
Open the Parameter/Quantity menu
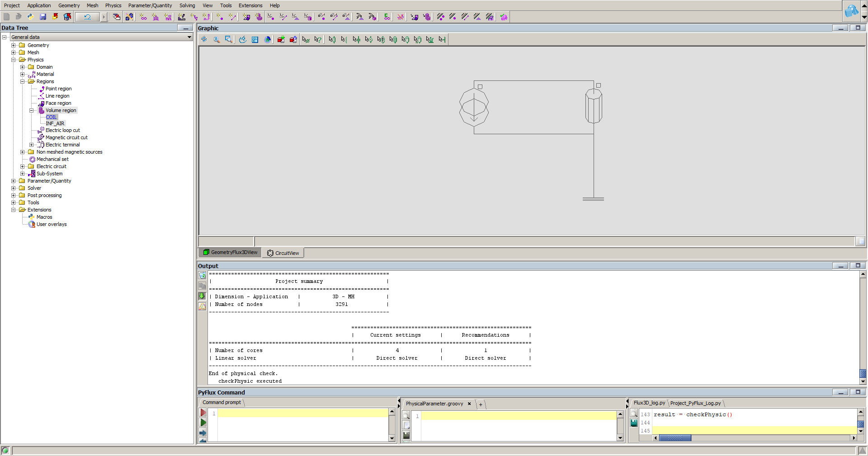pyautogui.click(x=150, y=5)
